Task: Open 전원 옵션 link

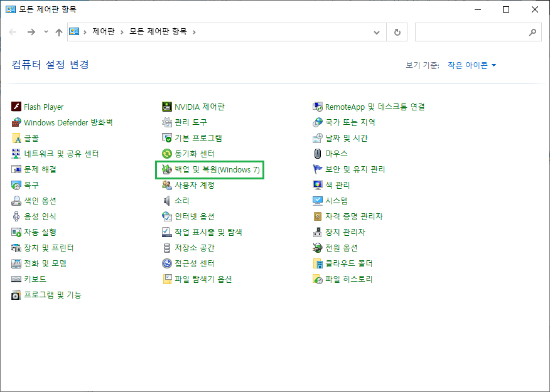Action: [342, 248]
